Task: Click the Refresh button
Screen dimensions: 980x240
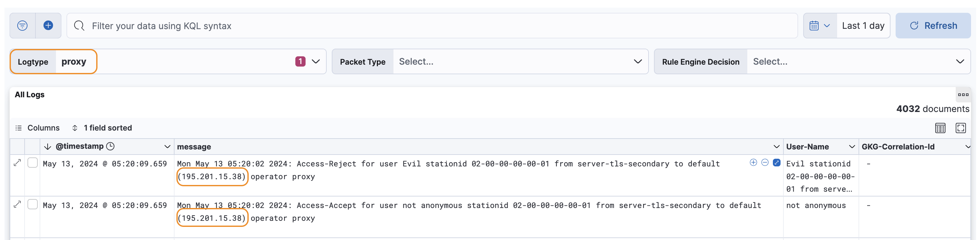Action: click(x=933, y=26)
